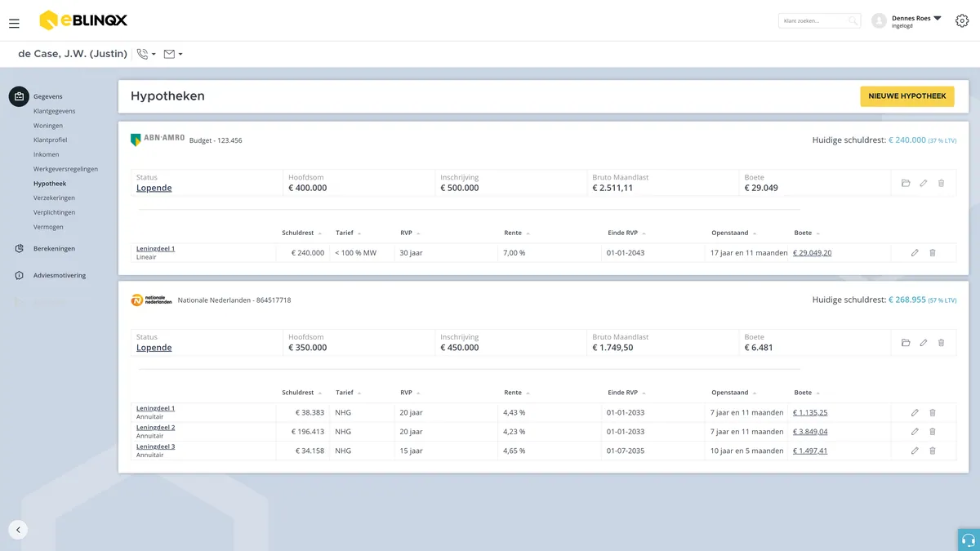Delete the Nationale Nederlanden mortgage
This screenshot has height=551, width=980.
(941, 343)
